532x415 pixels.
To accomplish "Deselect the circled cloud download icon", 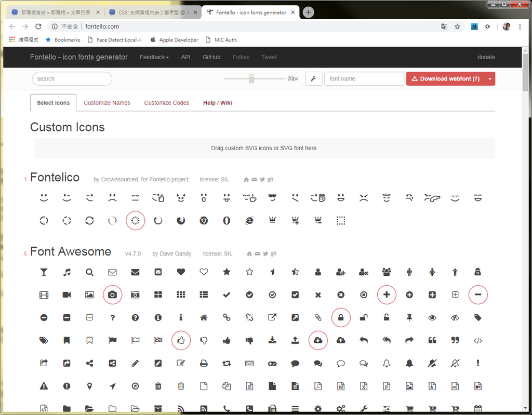I will [318, 340].
